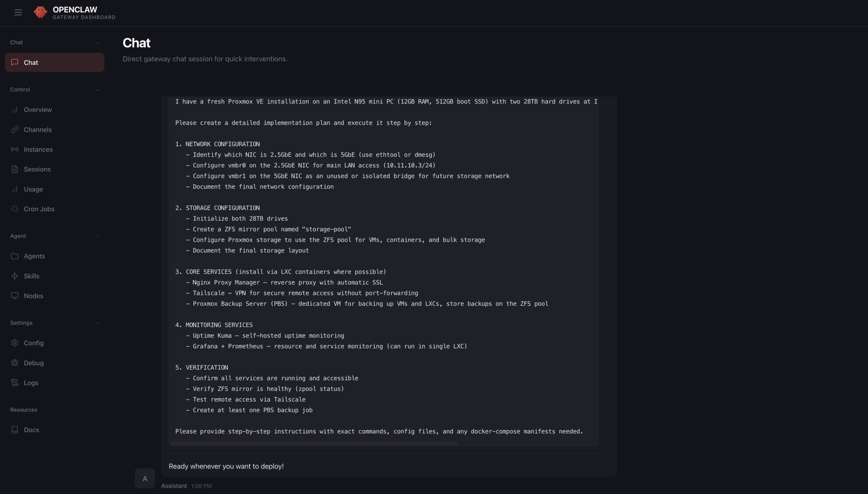This screenshot has height=494, width=868.
Task: Collapse the Agent sidebar section
Action: pyautogui.click(x=97, y=236)
